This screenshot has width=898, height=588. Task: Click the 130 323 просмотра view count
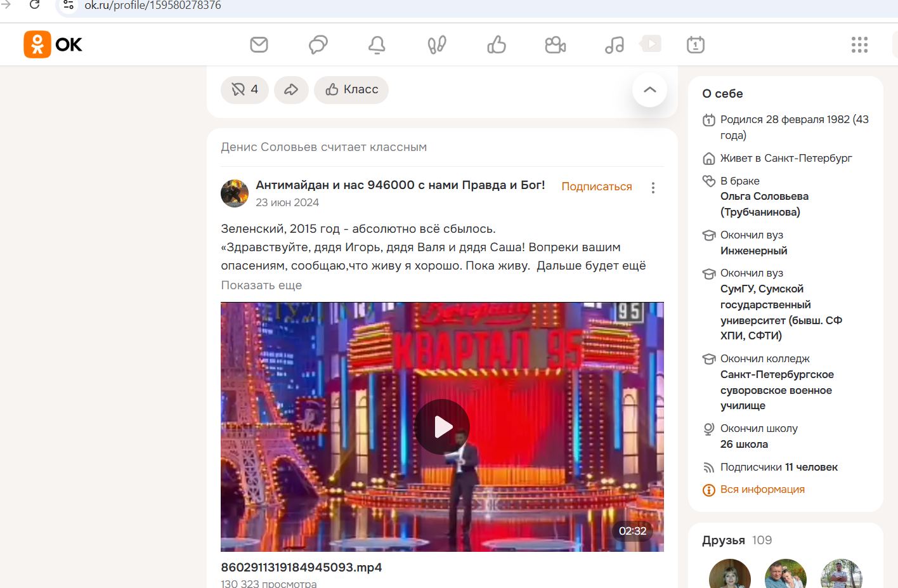pyautogui.click(x=269, y=584)
